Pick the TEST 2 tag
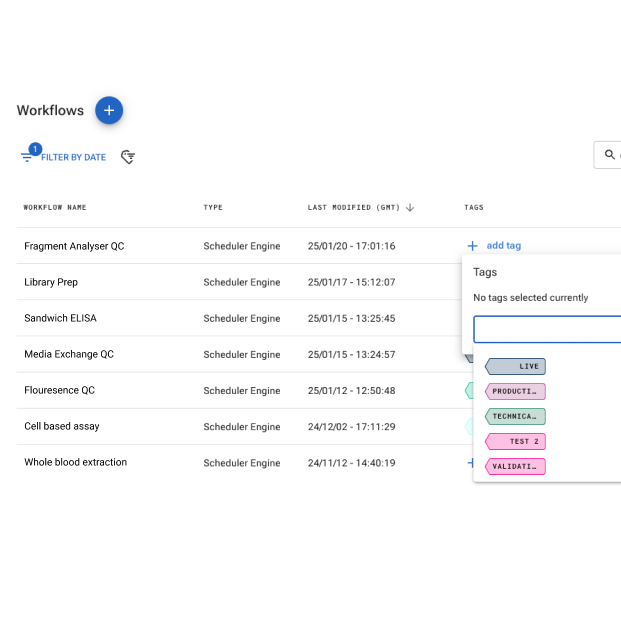This screenshot has height=618, width=621. point(516,441)
